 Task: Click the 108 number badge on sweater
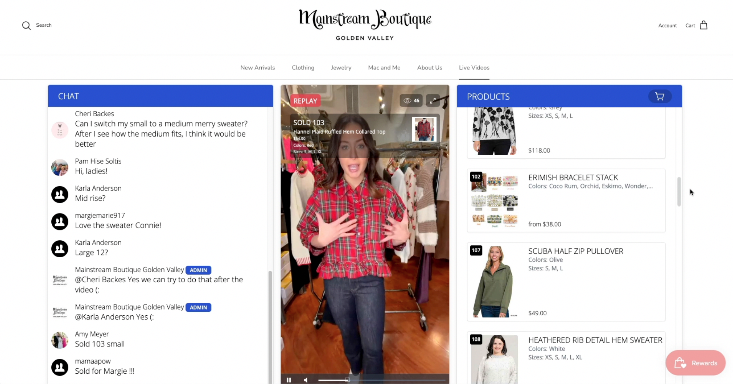click(476, 340)
